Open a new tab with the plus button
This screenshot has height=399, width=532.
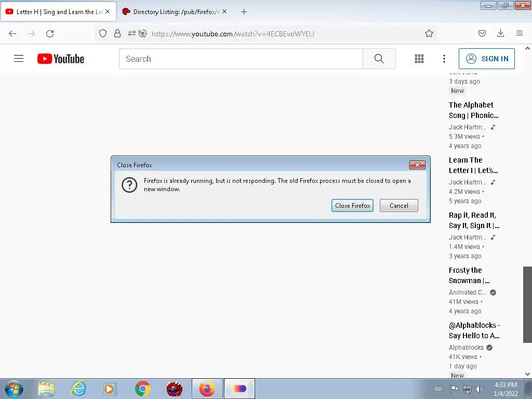[244, 12]
